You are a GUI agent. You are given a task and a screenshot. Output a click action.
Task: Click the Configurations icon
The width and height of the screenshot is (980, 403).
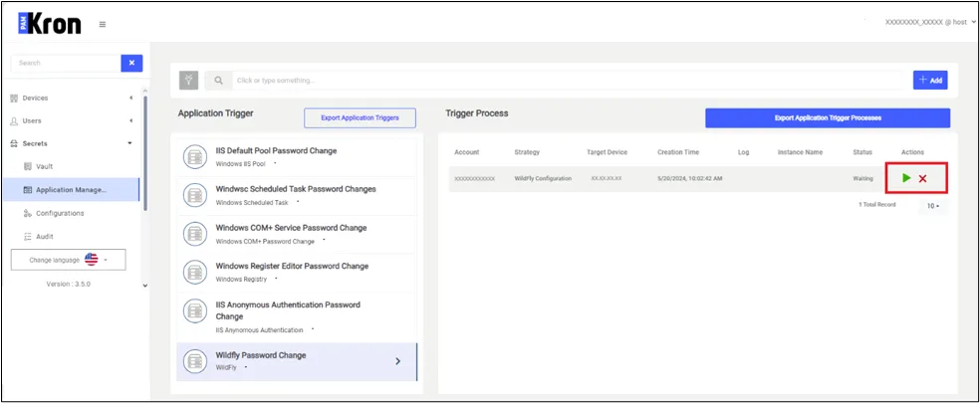[28, 214]
